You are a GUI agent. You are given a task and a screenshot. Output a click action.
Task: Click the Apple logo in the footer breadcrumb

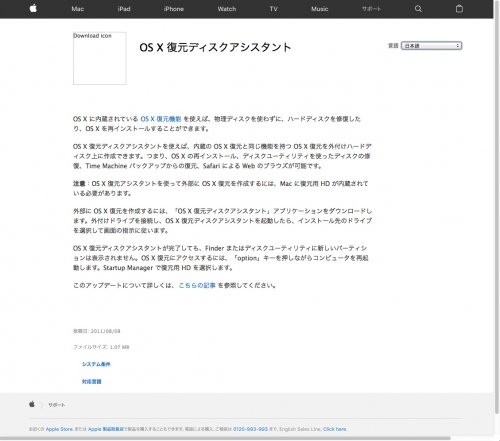[32, 404]
